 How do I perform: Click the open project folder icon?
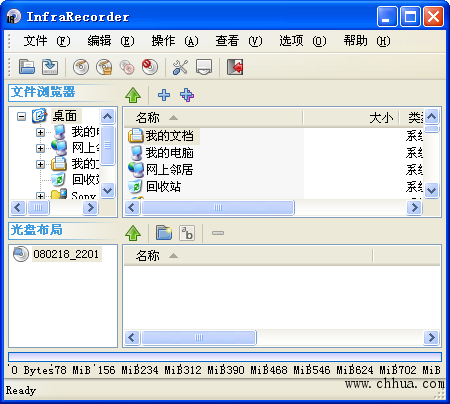click(x=27, y=67)
